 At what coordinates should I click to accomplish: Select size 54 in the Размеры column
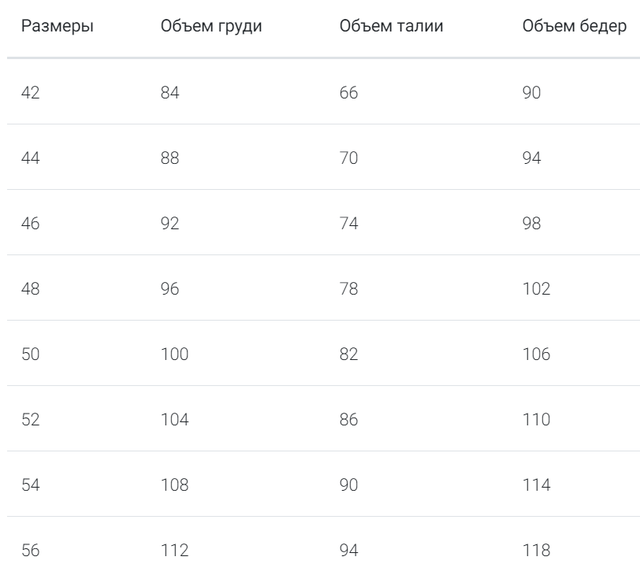(30, 485)
